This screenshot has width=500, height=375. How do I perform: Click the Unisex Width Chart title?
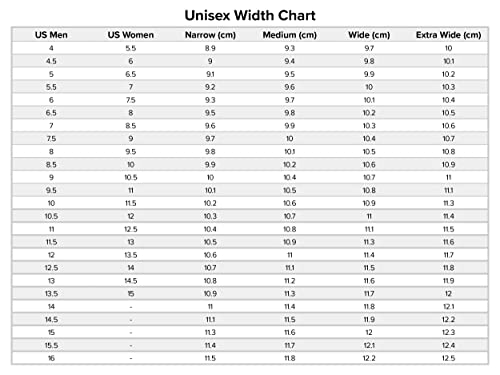click(250, 15)
